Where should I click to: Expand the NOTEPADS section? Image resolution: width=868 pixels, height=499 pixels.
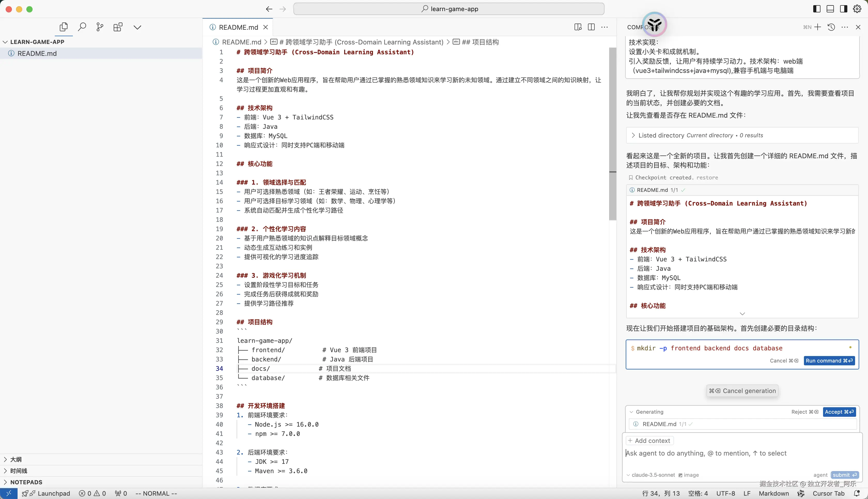(x=26, y=482)
